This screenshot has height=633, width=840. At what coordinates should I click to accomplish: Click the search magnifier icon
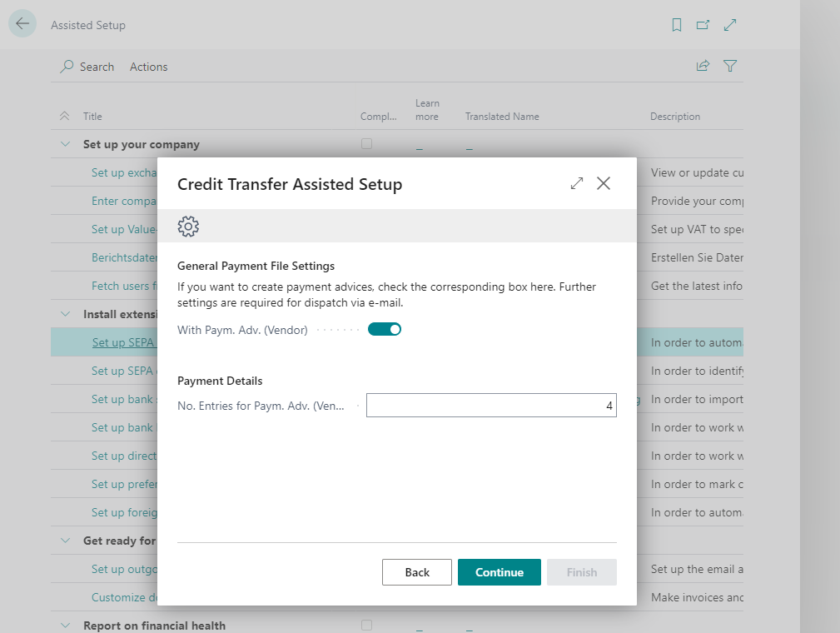click(66, 66)
